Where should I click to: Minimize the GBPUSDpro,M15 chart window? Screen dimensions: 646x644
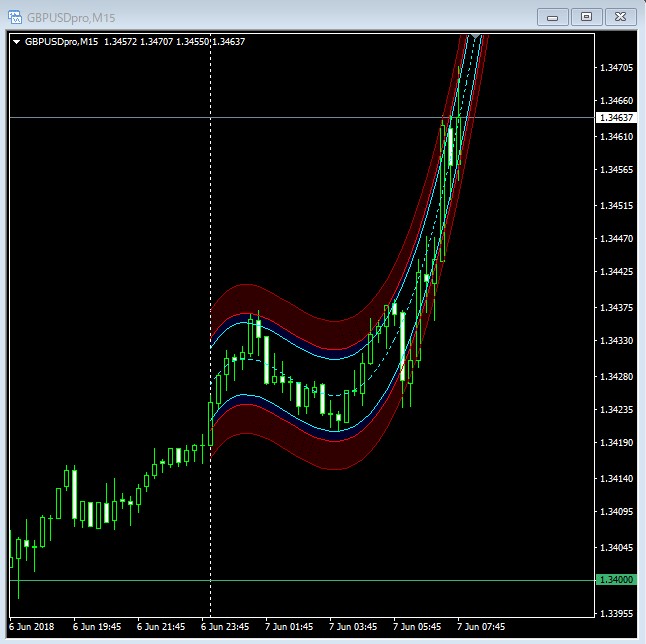pos(552,17)
